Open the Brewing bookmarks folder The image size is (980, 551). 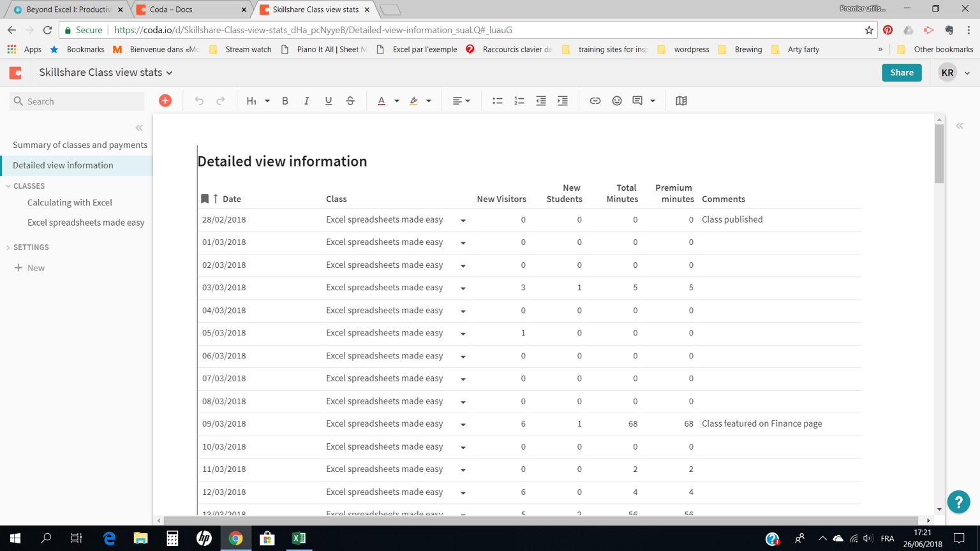[x=740, y=49]
